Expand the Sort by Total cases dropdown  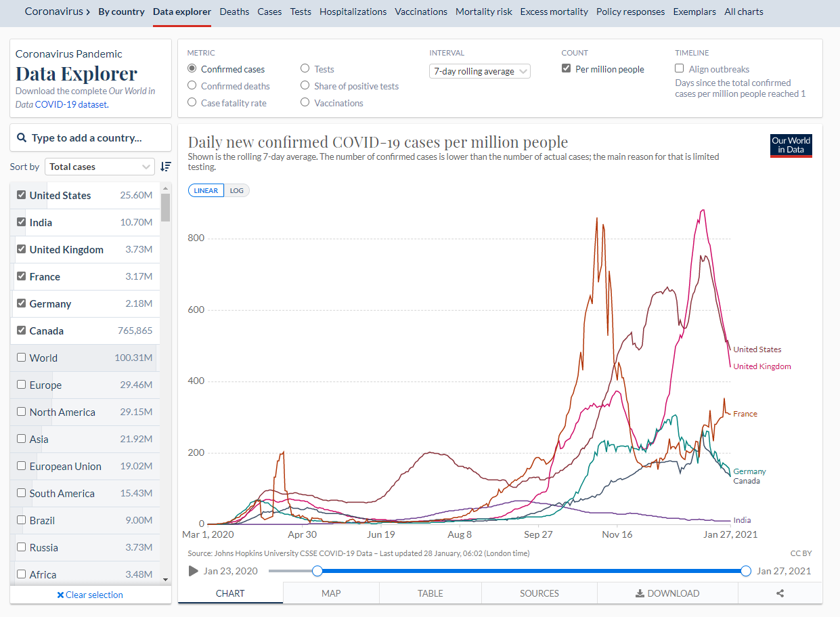(x=100, y=167)
